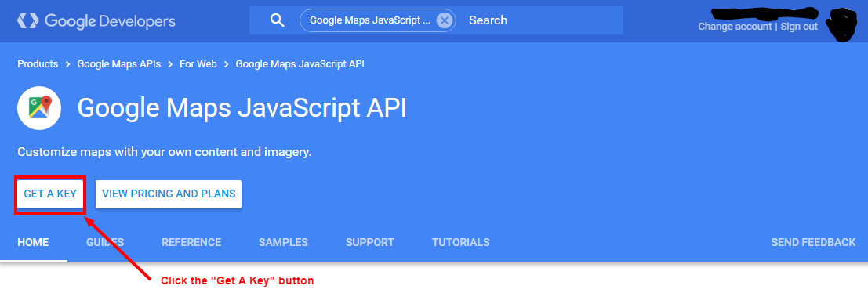Open the Google Maps APIs breadcrumb
Screen dimensions: 868x293
click(x=119, y=64)
